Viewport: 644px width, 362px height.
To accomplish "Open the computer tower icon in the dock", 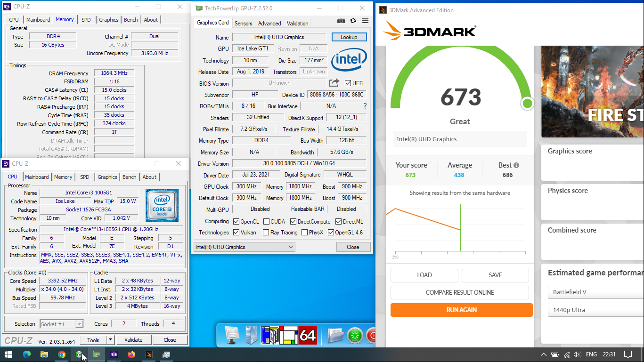I will pyautogui.click(x=252, y=335).
